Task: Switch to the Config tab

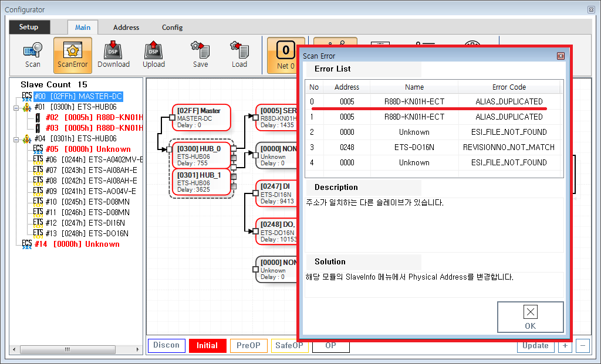Action: click(x=172, y=28)
